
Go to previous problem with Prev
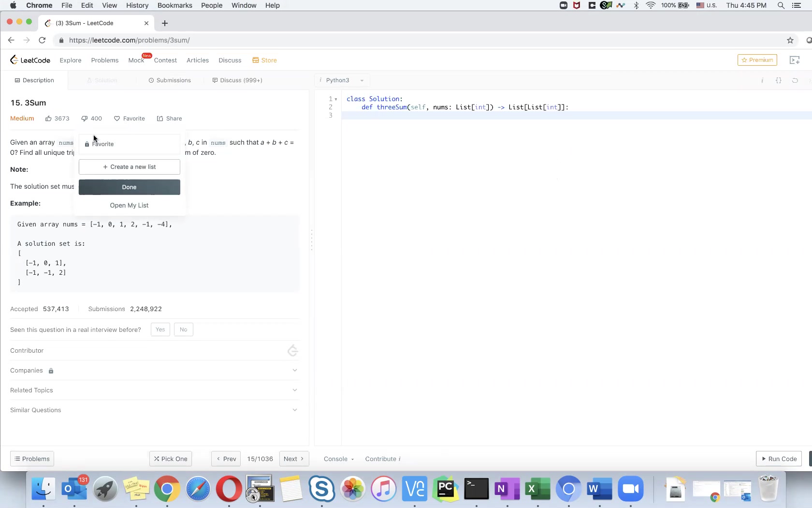click(226, 459)
